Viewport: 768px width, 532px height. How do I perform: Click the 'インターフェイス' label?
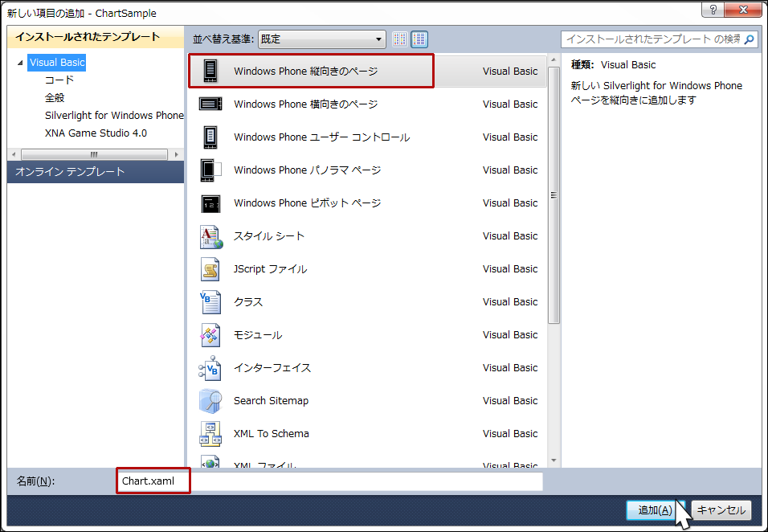click(x=272, y=368)
